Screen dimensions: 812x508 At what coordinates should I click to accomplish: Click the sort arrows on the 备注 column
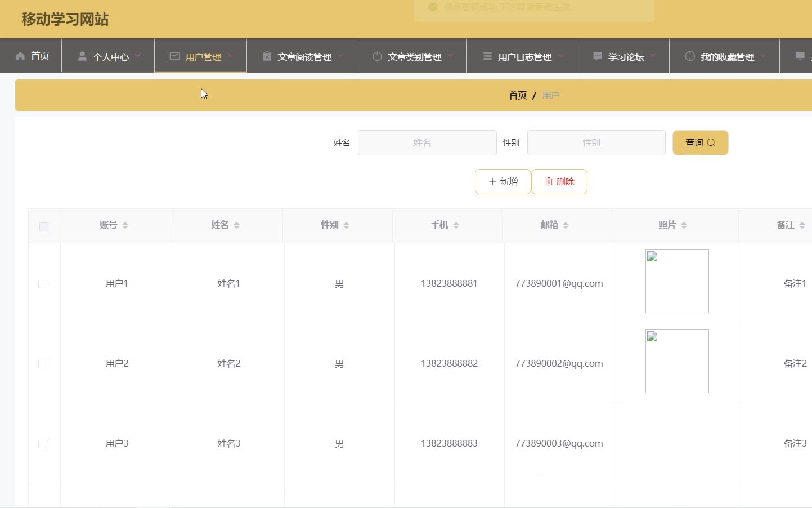click(x=802, y=225)
